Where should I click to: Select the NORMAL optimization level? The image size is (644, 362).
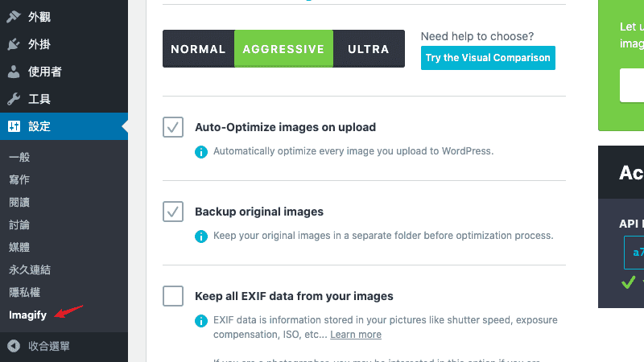click(x=198, y=49)
